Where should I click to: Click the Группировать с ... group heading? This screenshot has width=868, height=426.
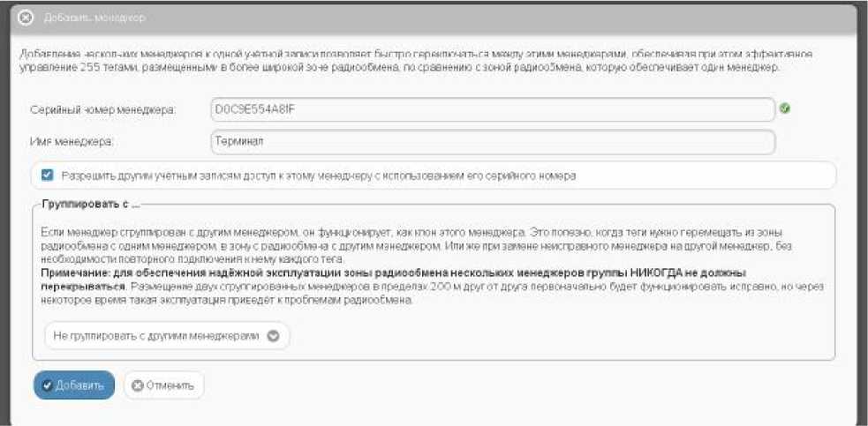click(91, 204)
